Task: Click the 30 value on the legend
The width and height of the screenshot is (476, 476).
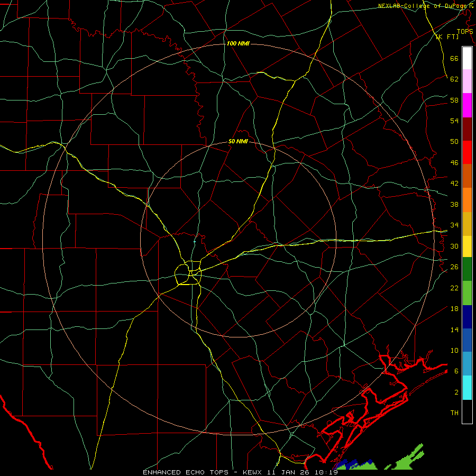Action: click(454, 246)
